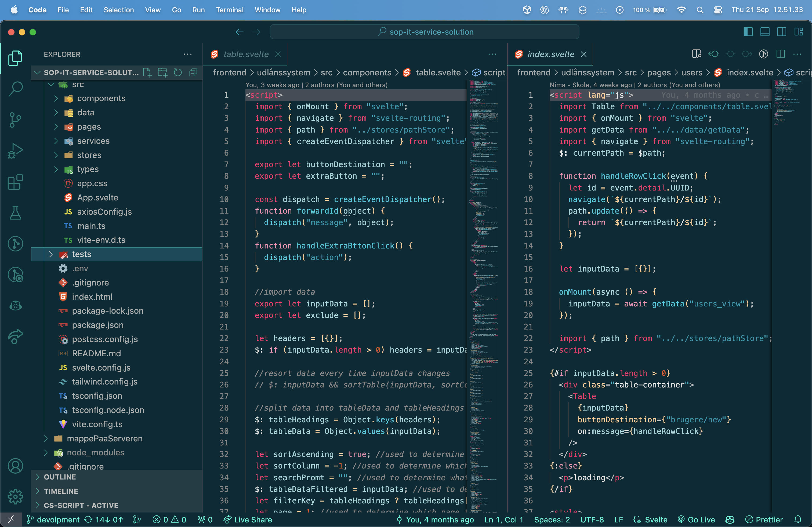Split the index.svelte editor right
The height and width of the screenshot is (527, 812).
tap(781, 54)
